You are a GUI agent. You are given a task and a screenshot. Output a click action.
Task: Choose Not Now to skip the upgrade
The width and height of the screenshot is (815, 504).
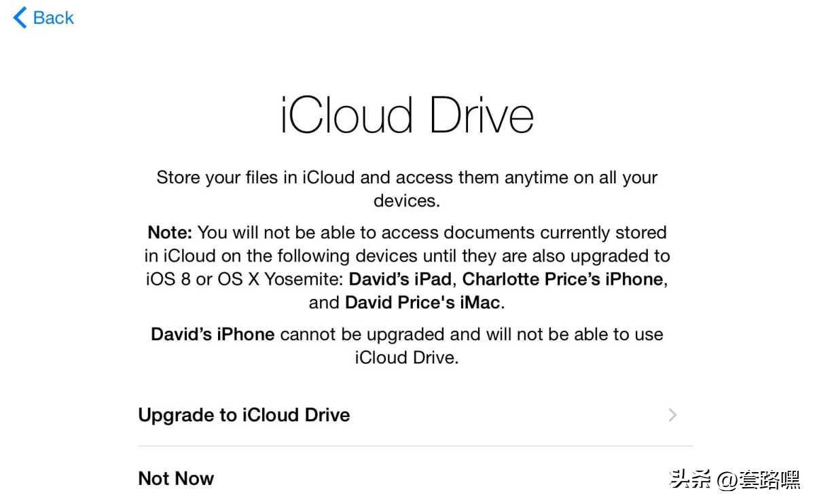click(176, 478)
